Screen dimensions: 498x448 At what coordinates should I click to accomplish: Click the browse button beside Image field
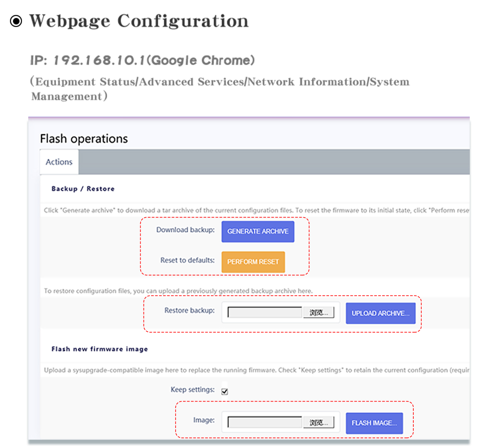tap(318, 423)
